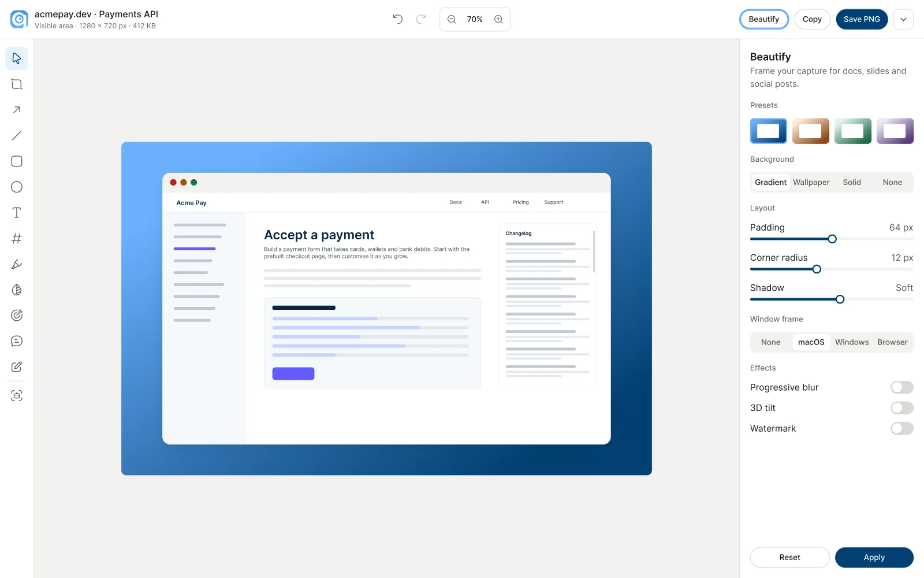Viewport: 924px width, 578px height.
Task: Enable the Progressive blur effect
Action: (902, 387)
